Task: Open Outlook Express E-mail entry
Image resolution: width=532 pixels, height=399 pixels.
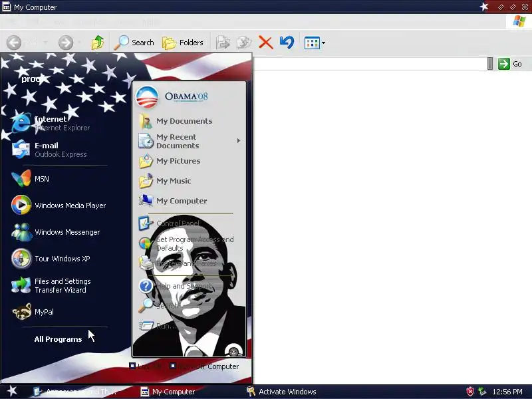Action: tap(49, 150)
